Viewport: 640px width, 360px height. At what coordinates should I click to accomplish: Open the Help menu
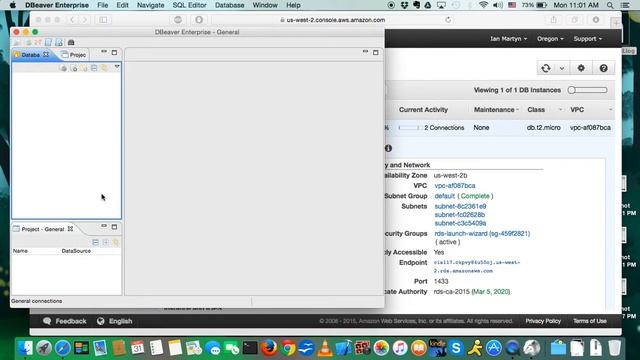293,5
